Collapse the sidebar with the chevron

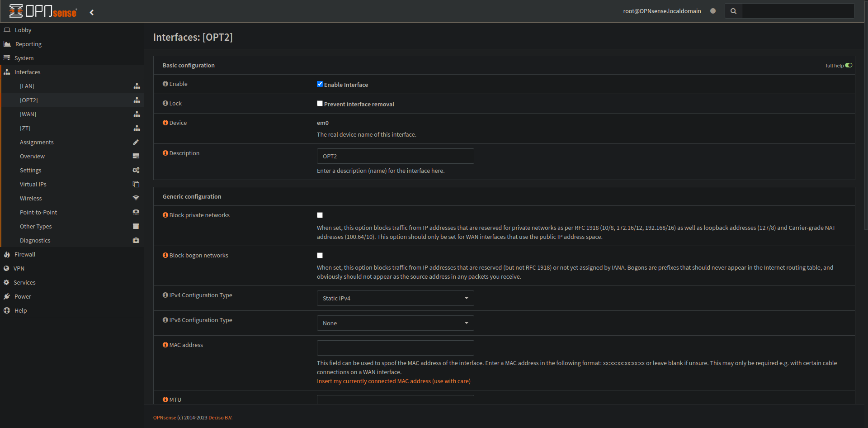(x=92, y=12)
